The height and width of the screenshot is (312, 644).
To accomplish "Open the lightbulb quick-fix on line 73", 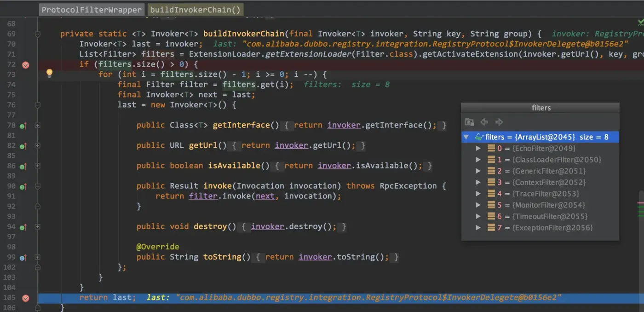I will (49, 74).
